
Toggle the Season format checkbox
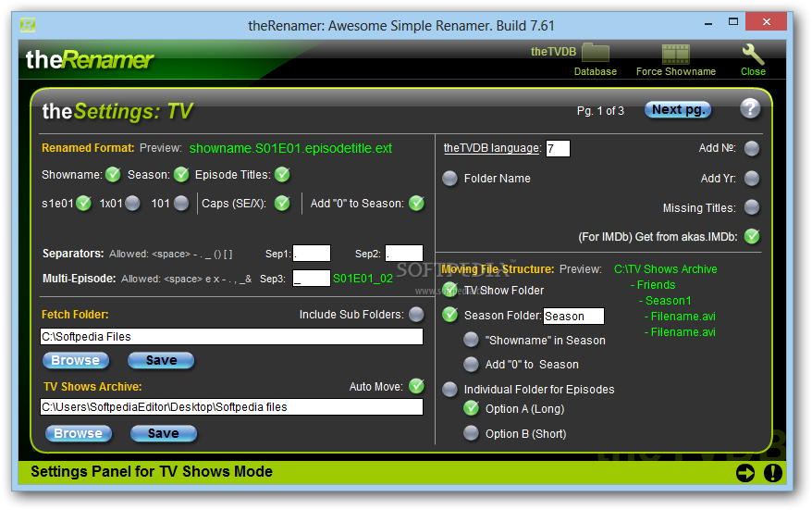pos(181,175)
